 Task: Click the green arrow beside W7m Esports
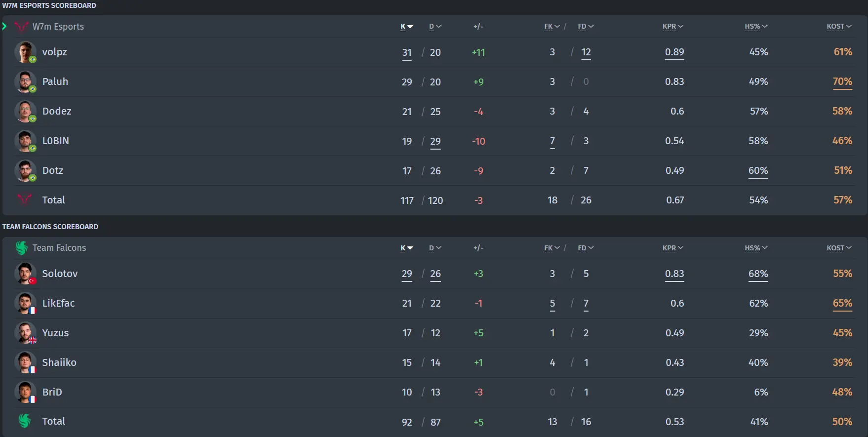coord(4,26)
